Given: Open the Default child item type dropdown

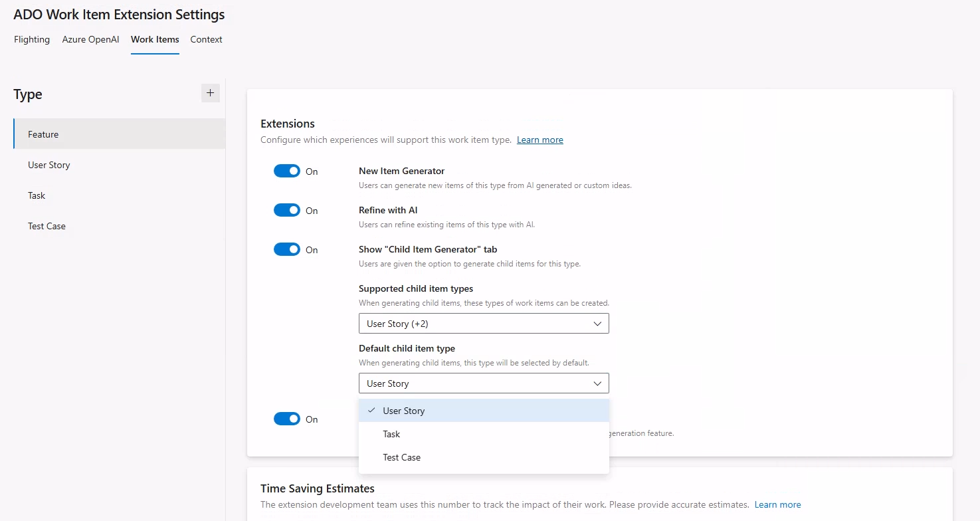Looking at the screenshot, I should (x=483, y=383).
